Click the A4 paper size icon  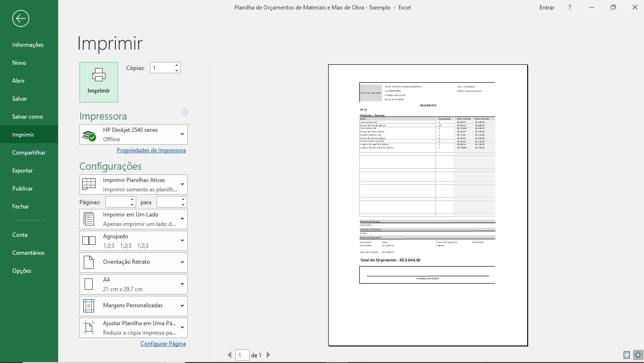point(89,284)
